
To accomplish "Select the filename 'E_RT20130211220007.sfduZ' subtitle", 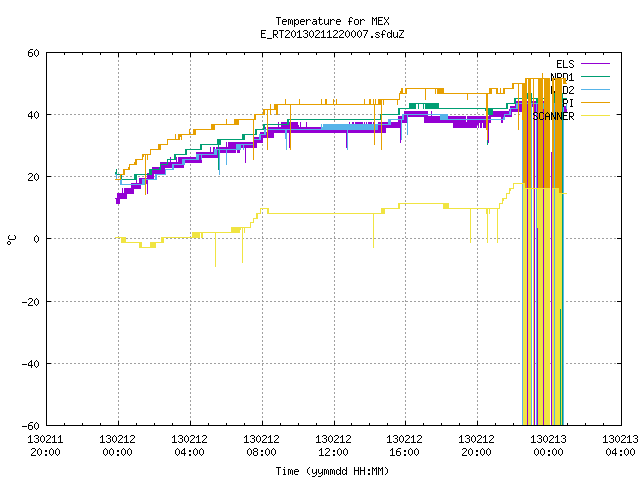I will pos(332,34).
